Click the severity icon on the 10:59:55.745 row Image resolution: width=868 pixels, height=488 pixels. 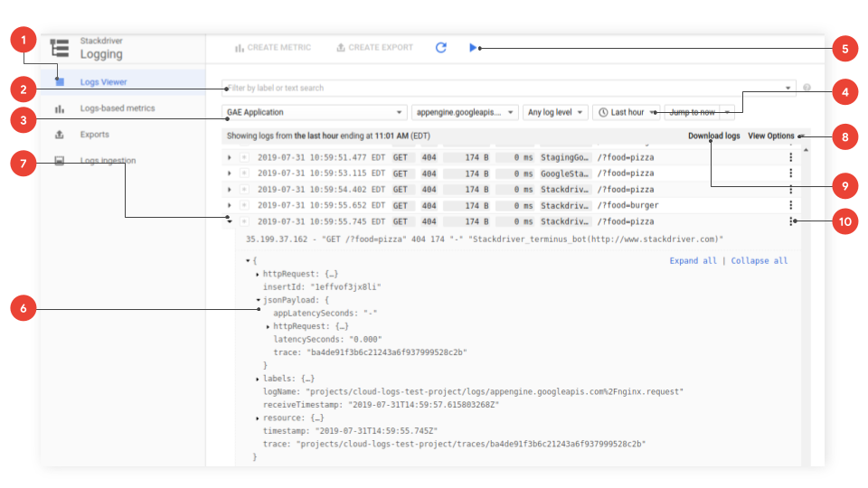click(244, 221)
